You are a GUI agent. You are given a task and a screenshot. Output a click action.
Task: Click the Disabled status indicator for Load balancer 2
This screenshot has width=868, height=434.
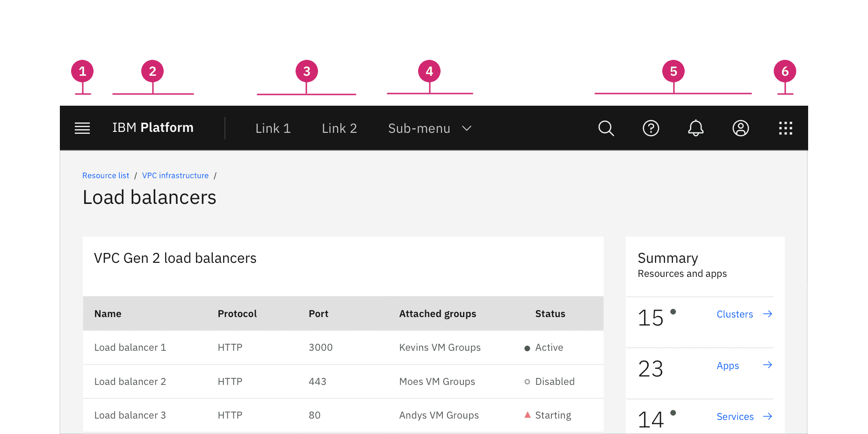[x=528, y=381]
